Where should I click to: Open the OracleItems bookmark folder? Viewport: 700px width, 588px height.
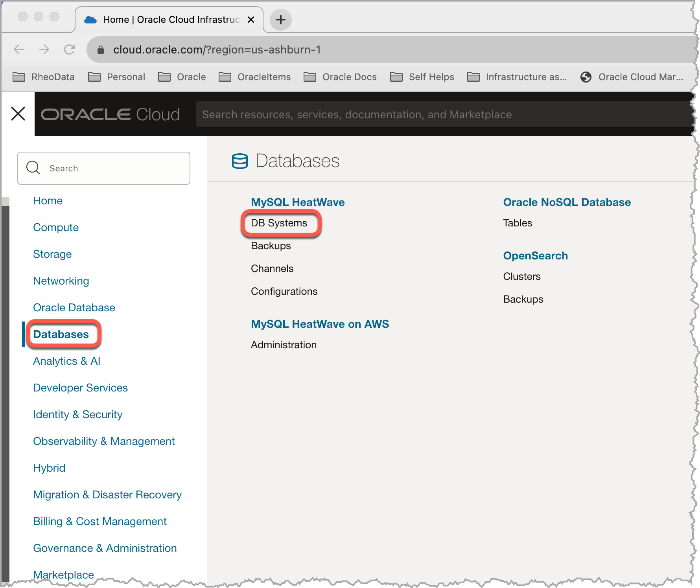tap(254, 77)
